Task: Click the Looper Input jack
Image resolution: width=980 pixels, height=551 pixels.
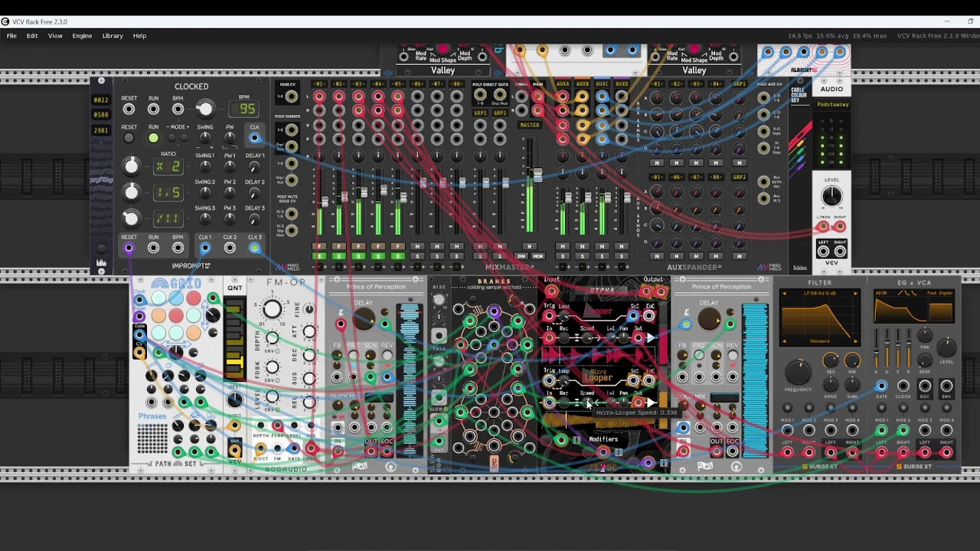Action: [551, 292]
